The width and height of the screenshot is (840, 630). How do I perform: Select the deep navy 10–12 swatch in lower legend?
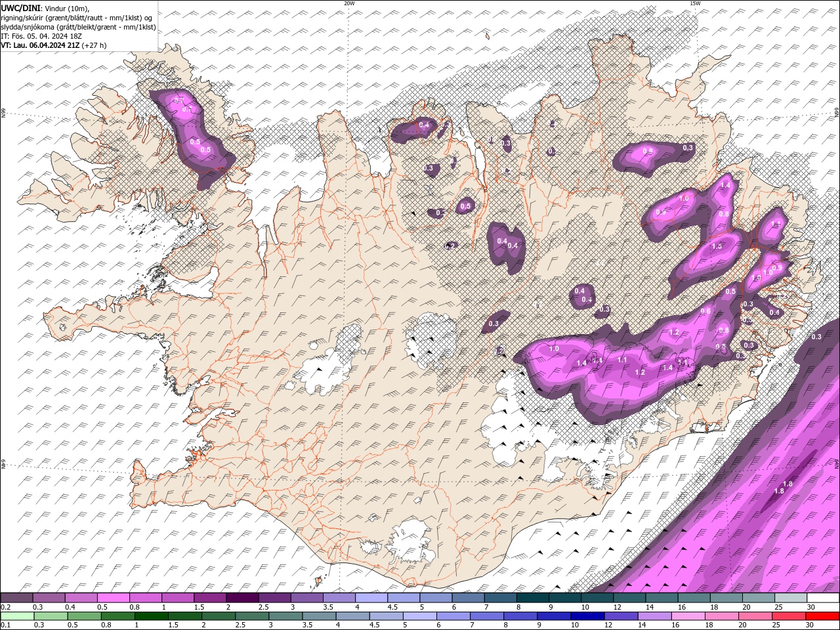(588, 616)
